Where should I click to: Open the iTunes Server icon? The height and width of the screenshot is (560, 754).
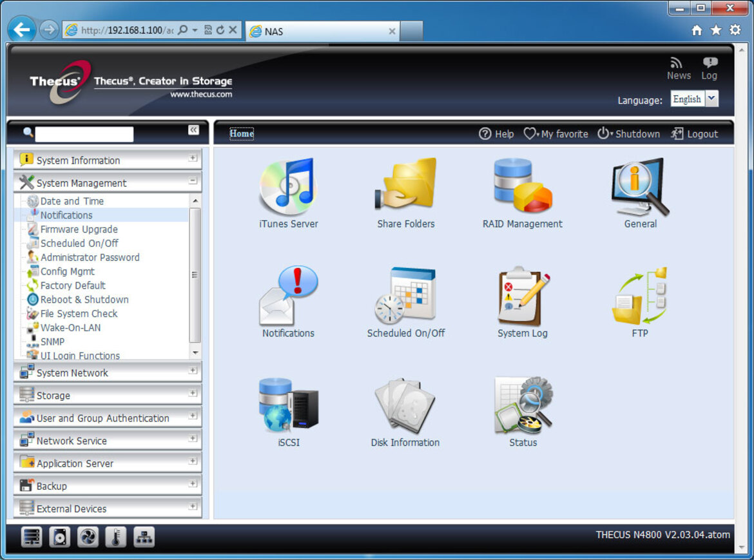tap(287, 186)
